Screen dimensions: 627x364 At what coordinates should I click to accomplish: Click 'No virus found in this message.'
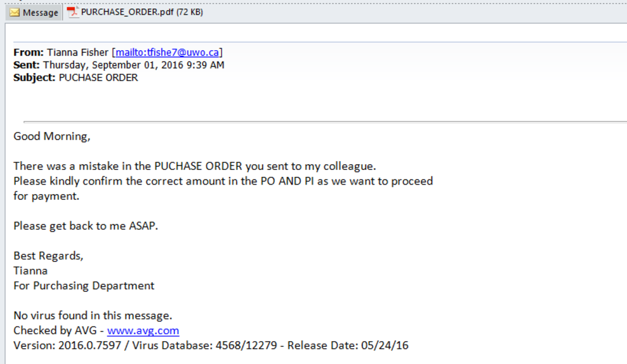[x=93, y=316]
